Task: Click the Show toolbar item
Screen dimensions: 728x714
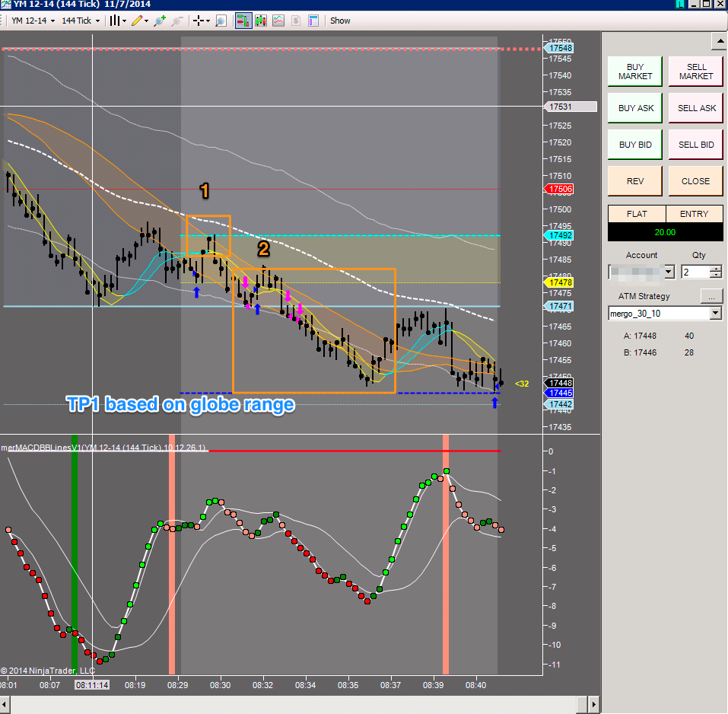Action: pos(340,21)
